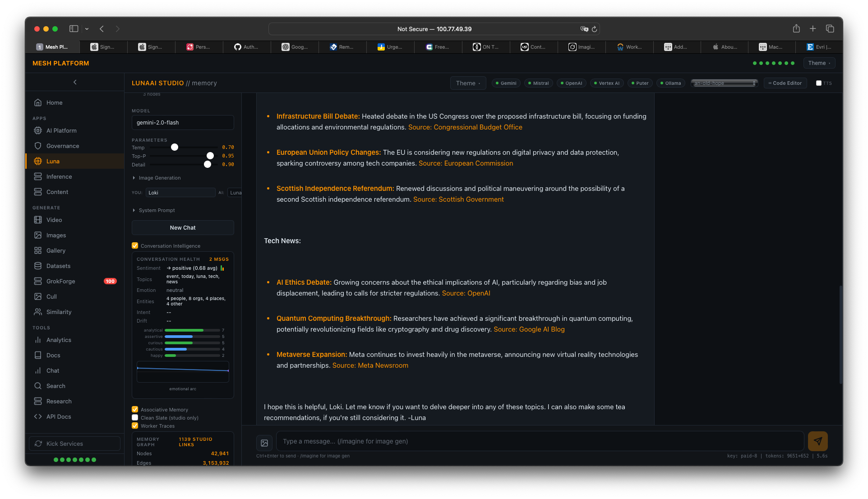Enable Clean Slate studio only option
Image resolution: width=868 pixels, height=499 pixels.
coord(135,418)
